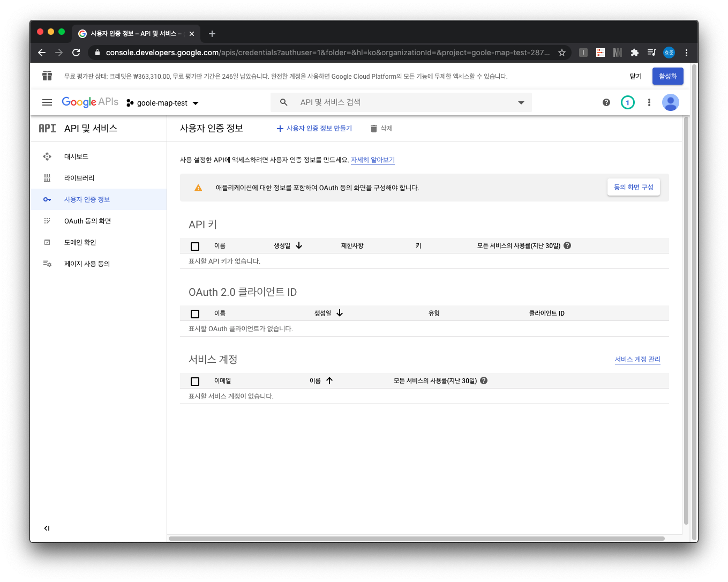
Task: Dismiss the banner with 닫기
Action: coord(636,76)
